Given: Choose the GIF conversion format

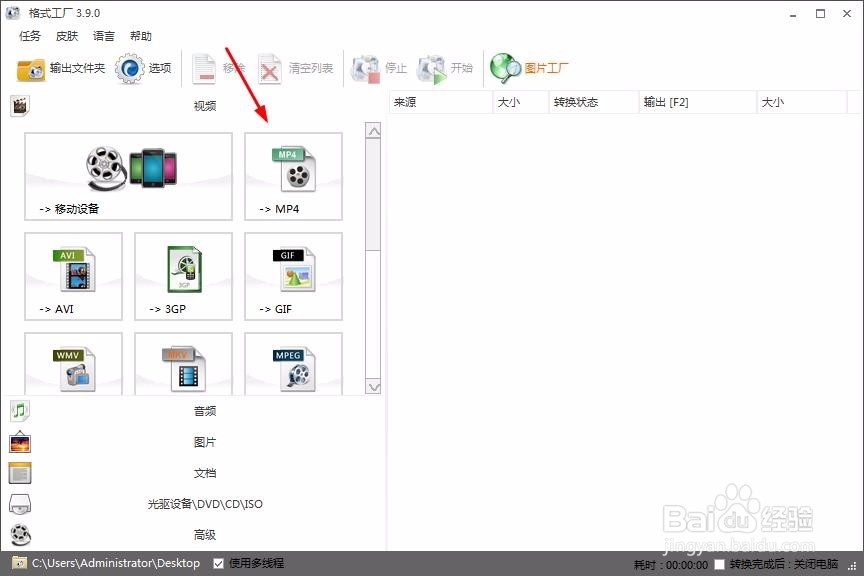Looking at the screenshot, I should pos(292,276).
